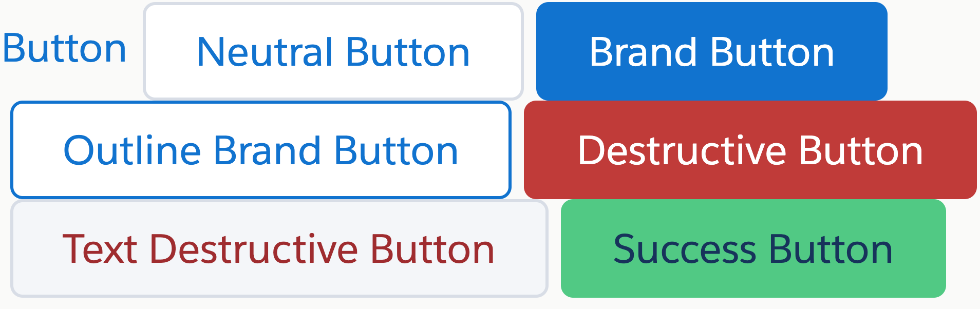Click the Text Destructive Button
Viewport: 980px width, 309px height.
[279, 248]
